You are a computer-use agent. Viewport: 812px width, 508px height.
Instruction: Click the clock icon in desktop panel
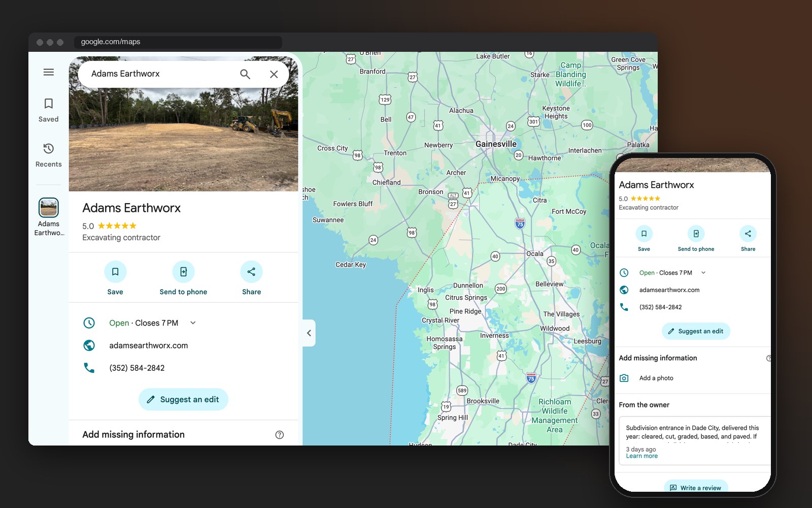(89, 323)
